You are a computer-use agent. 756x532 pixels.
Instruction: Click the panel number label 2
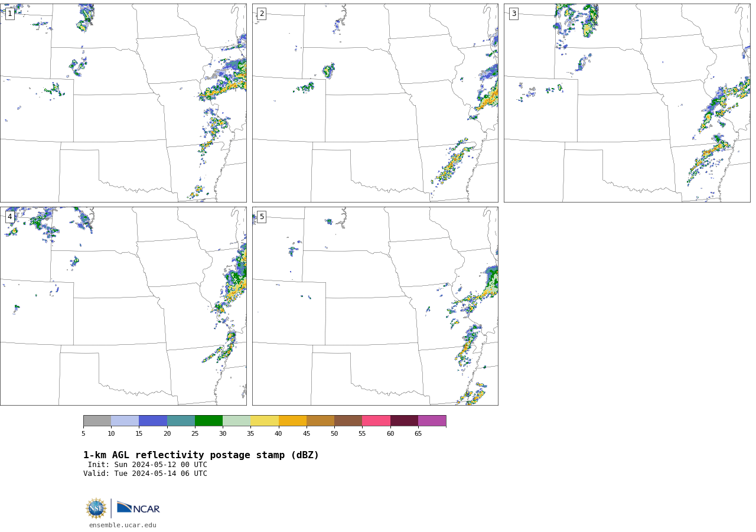click(x=262, y=14)
